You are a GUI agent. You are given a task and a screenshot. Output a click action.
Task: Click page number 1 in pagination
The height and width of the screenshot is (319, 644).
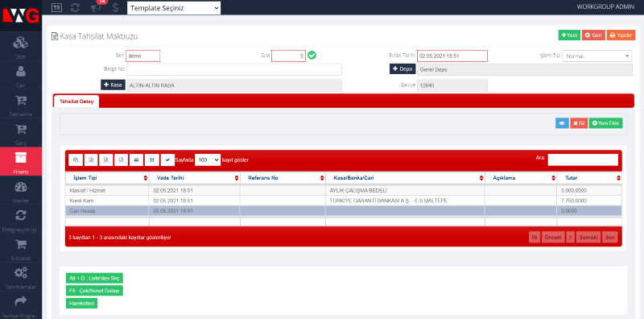point(571,237)
